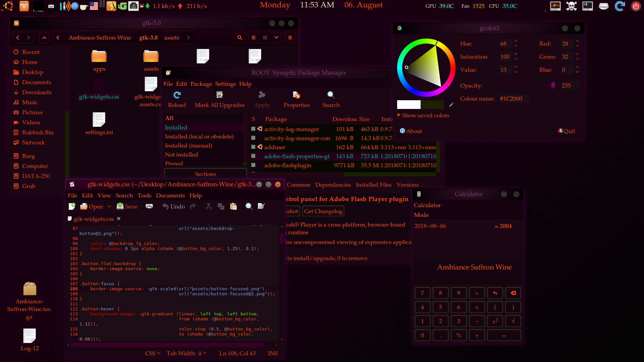Viewport: 644px width, 362px height.
Task: Open the dropdown arrow next to Open in editor
Action: pos(109,206)
